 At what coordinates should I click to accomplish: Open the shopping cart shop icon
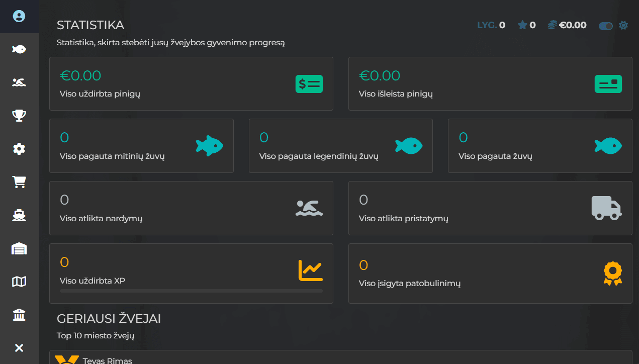tap(19, 182)
